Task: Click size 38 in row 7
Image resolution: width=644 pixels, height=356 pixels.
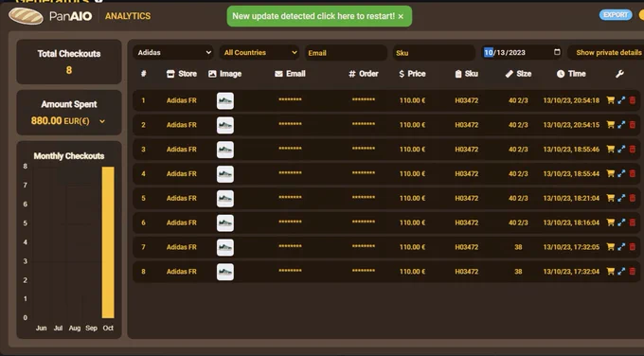Action: (518, 247)
